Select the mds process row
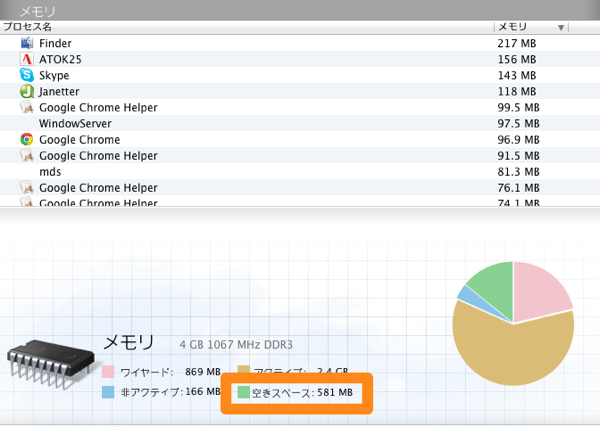The image size is (600, 427). tap(300, 171)
